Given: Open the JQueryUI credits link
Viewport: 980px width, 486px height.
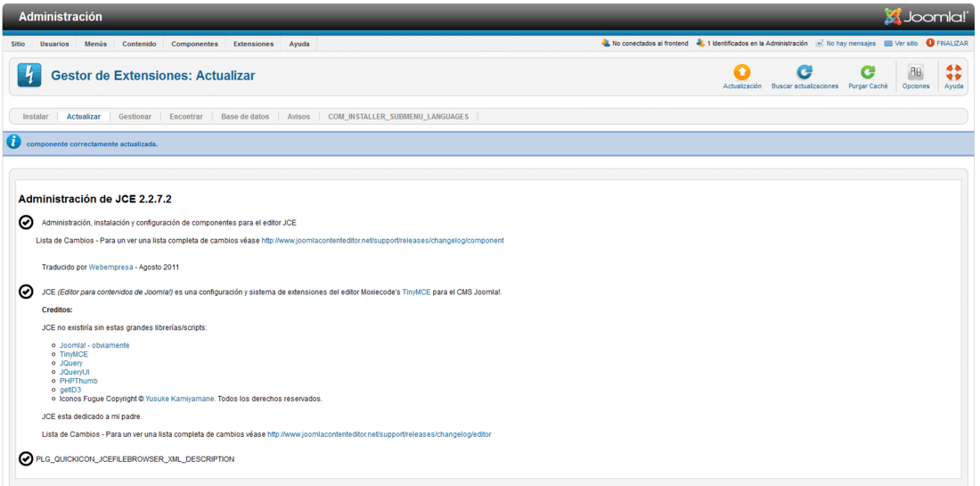Looking at the screenshot, I should tap(74, 372).
